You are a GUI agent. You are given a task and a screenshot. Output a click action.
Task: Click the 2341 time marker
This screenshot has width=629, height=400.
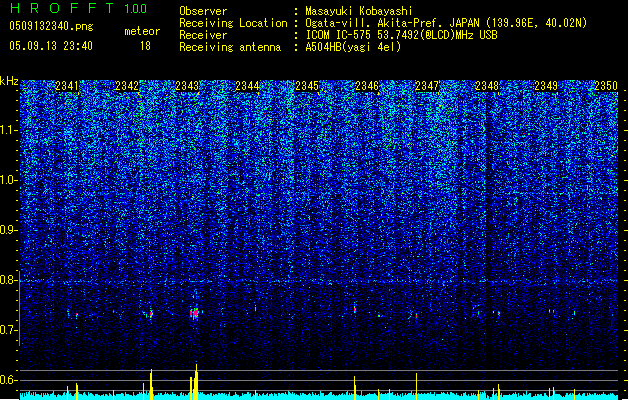pyautogui.click(x=67, y=86)
